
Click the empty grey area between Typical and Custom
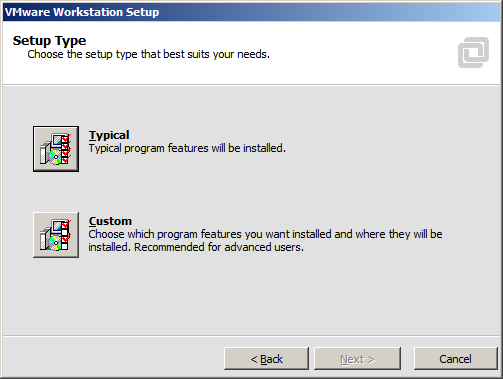pos(251,192)
